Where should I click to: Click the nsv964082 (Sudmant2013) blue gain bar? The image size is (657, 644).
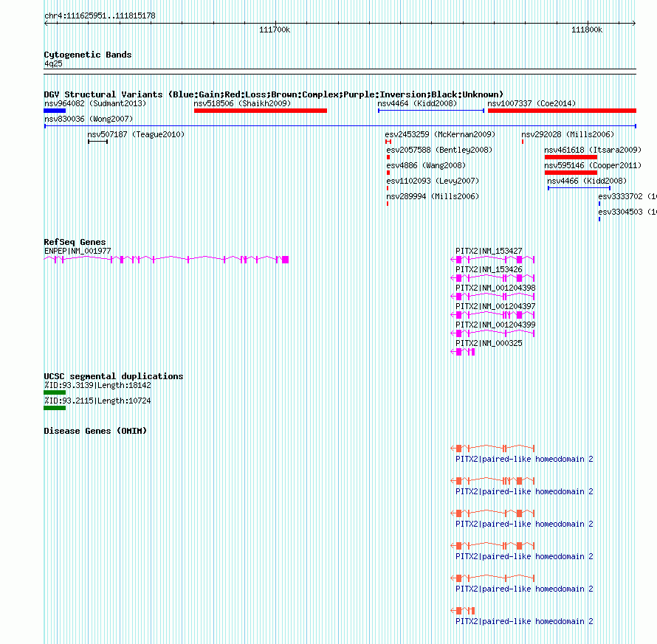[55, 111]
